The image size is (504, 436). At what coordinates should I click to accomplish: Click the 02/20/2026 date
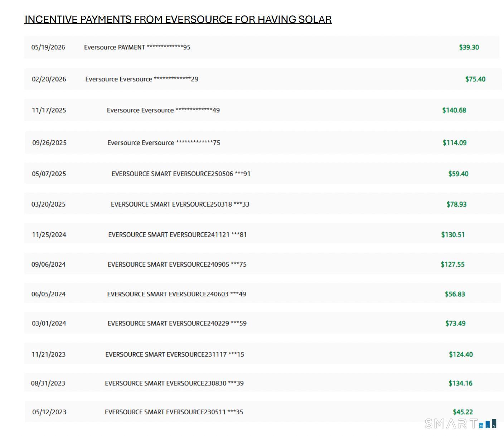pyautogui.click(x=49, y=79)
